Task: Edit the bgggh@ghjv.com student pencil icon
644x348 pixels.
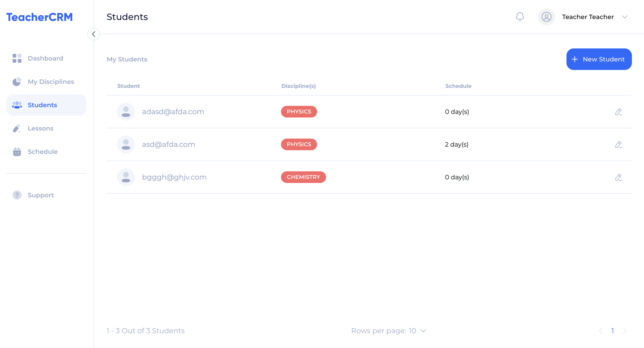Action: (x=618, y=177)
